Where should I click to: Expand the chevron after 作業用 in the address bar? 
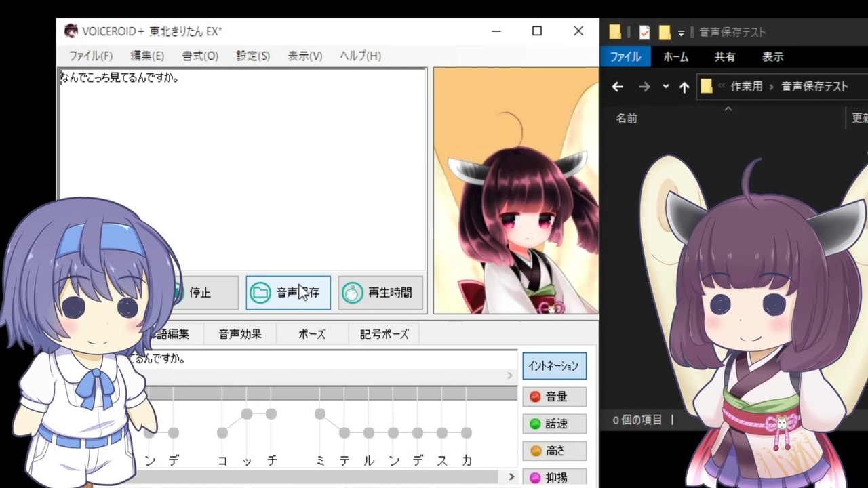click(x=772, y=87)
